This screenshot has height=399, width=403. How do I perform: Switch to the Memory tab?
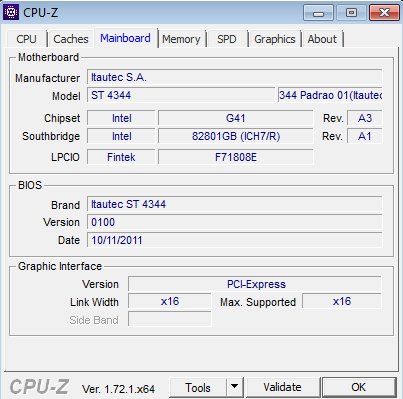click(x=181, y=39)
